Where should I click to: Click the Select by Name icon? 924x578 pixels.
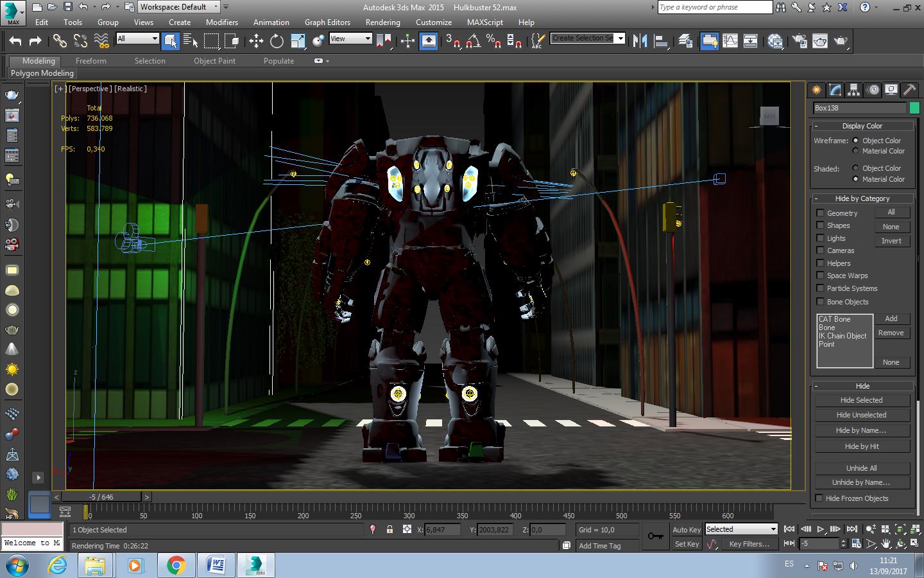click(191, 42)
